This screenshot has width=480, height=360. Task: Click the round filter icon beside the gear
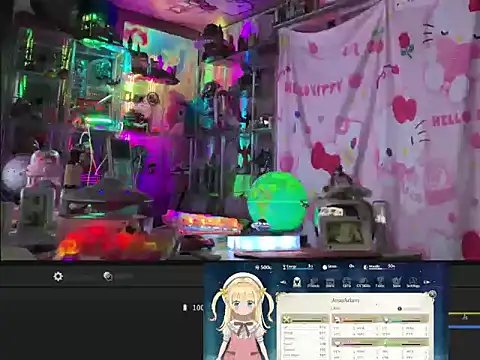point(108,276)
